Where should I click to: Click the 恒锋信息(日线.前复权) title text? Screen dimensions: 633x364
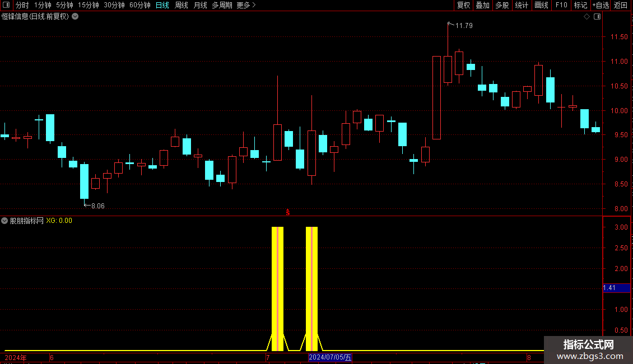point(35,17)
